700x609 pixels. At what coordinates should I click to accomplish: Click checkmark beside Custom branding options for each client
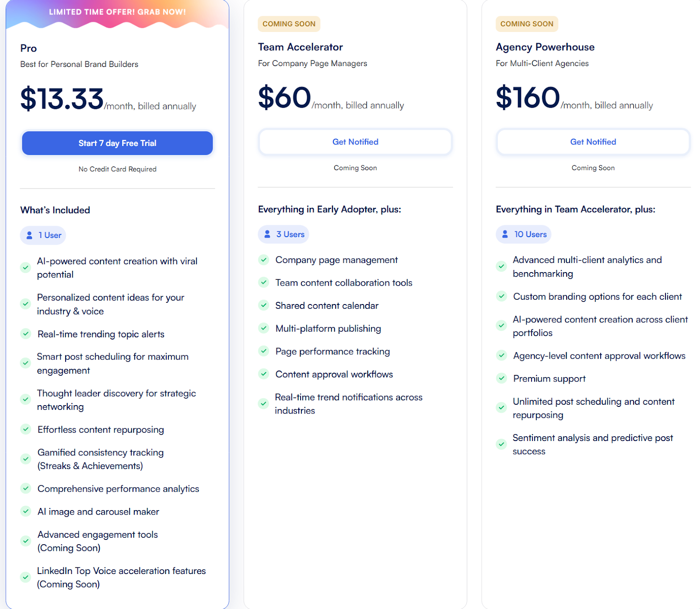tap(501, 297)
